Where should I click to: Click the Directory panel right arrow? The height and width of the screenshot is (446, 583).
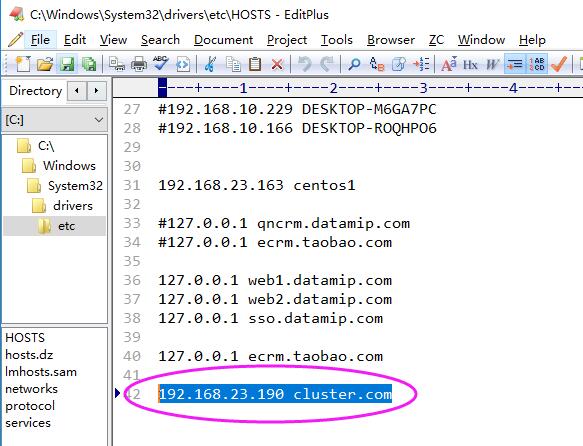(x=97, y=90)
